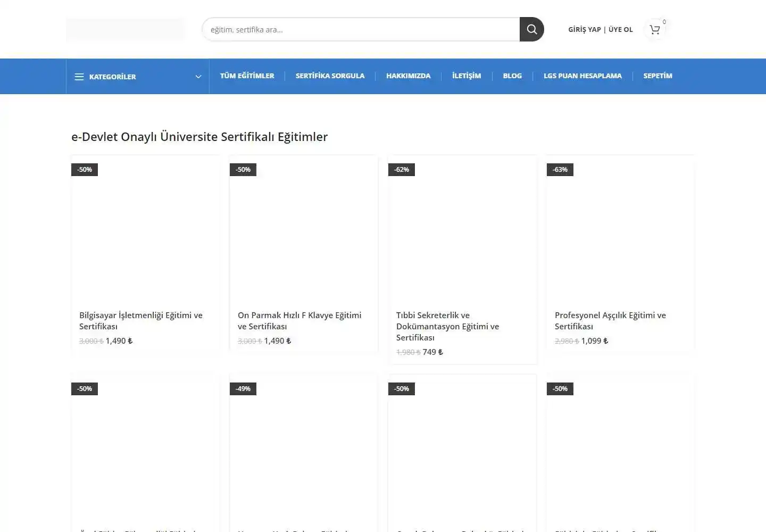Viewport: 766px width, 532px height.
Task: Click the 1,490 ₺ price under Bilgisayar İşletmenliği
Action: (x=119, y=341)
